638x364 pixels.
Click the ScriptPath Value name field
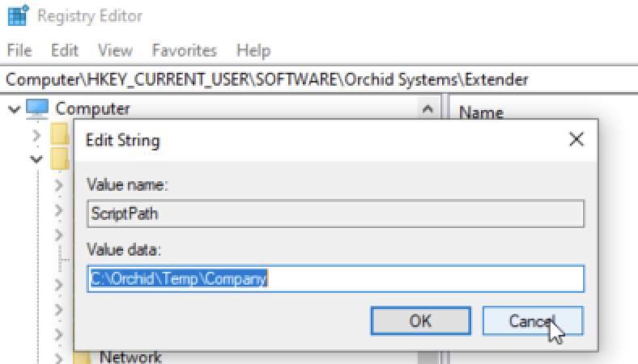(334, 214)
